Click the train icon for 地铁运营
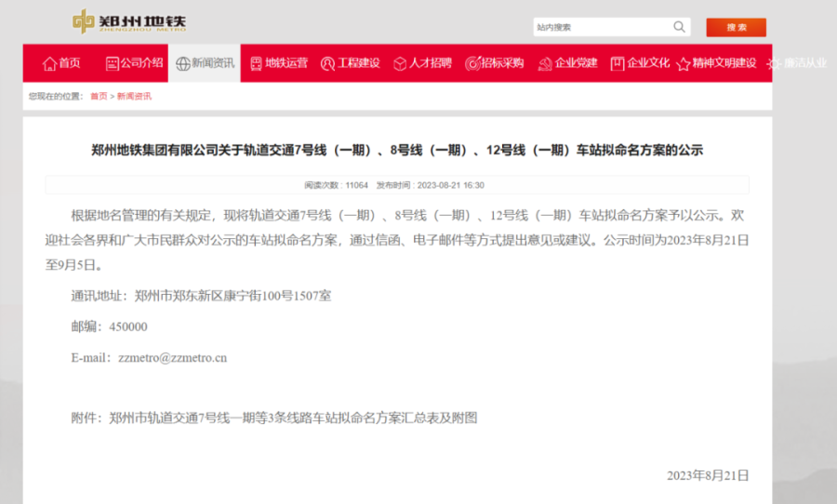This screenshot has height=504, width=837. tap(256, 63)
